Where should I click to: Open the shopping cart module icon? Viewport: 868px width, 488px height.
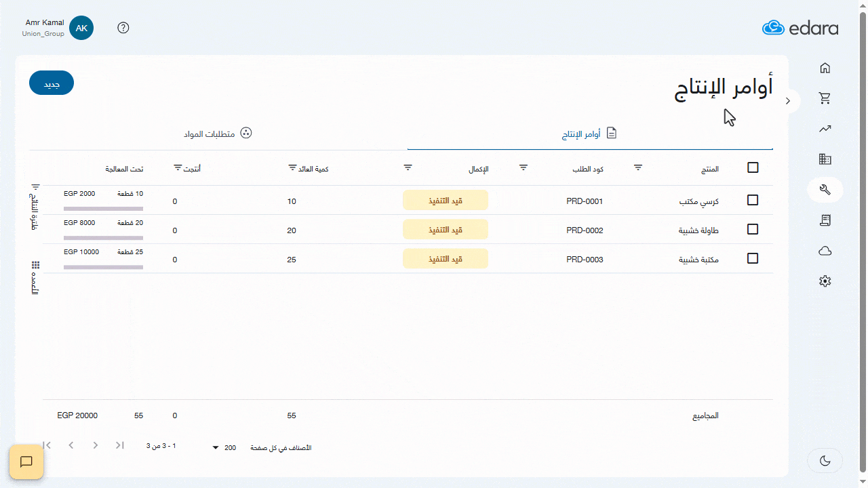pyautogui.click(x=825, y=98)
